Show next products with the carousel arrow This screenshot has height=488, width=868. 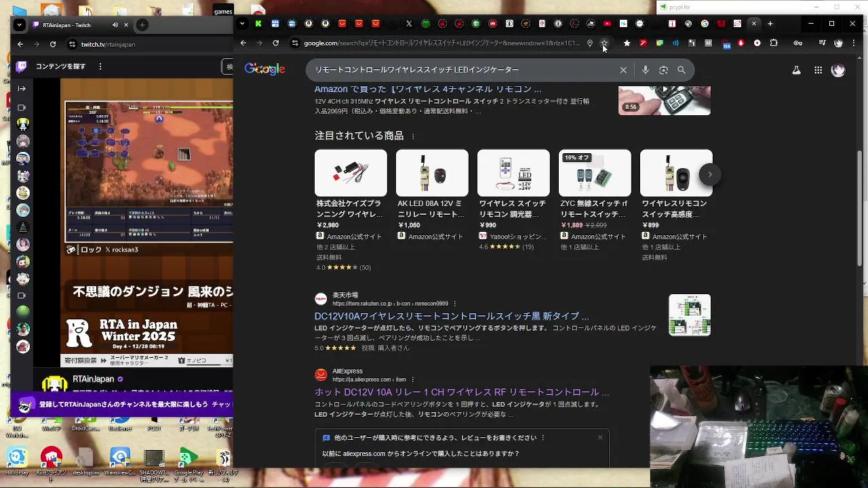(x=709, y=174)
